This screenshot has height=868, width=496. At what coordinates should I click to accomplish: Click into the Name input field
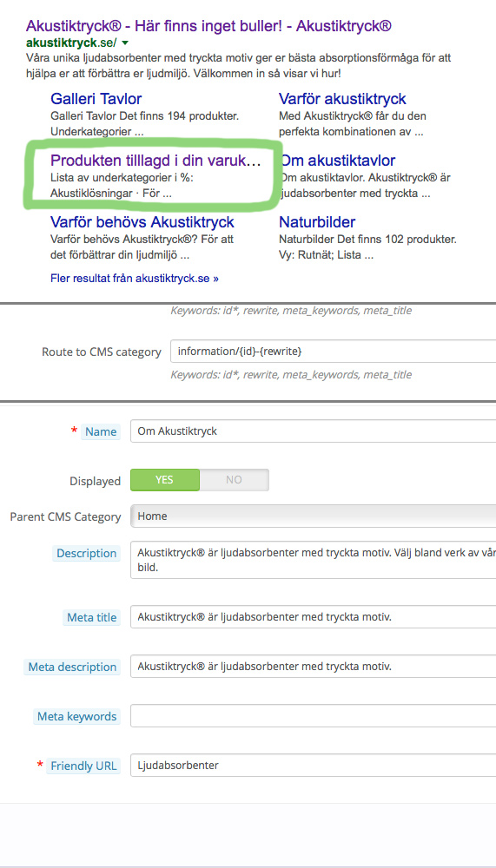tap(313, 431)
